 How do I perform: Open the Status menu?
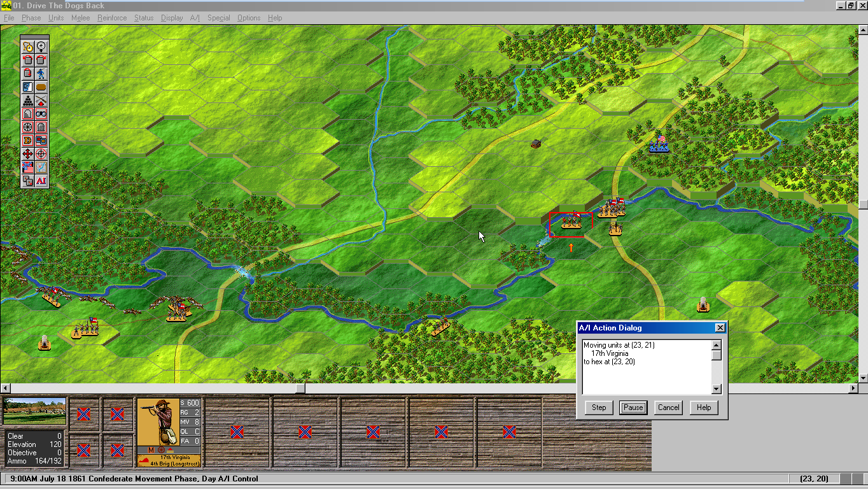144,18
